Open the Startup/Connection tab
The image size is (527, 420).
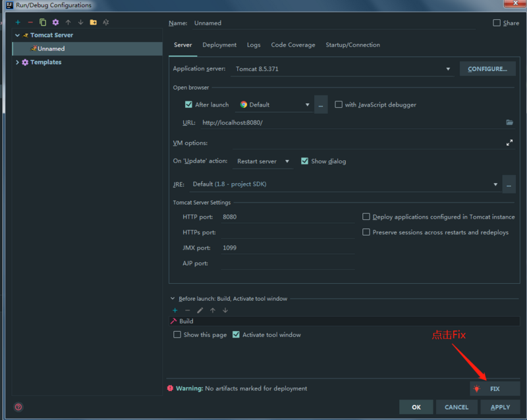(x=352, y=45)
